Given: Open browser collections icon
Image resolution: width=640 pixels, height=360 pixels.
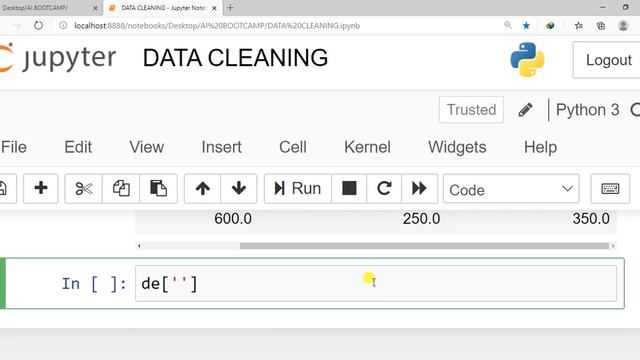Looking at the screenshot, I should 601,26.
